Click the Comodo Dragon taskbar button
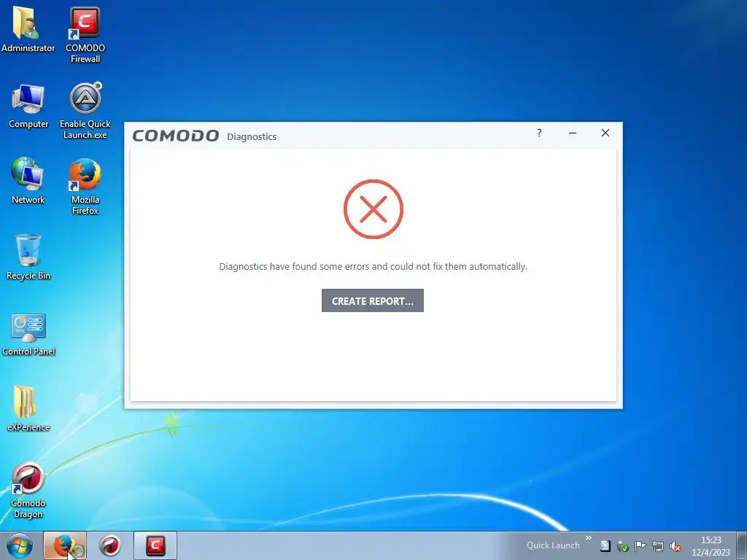 click(x=110, y=545)
